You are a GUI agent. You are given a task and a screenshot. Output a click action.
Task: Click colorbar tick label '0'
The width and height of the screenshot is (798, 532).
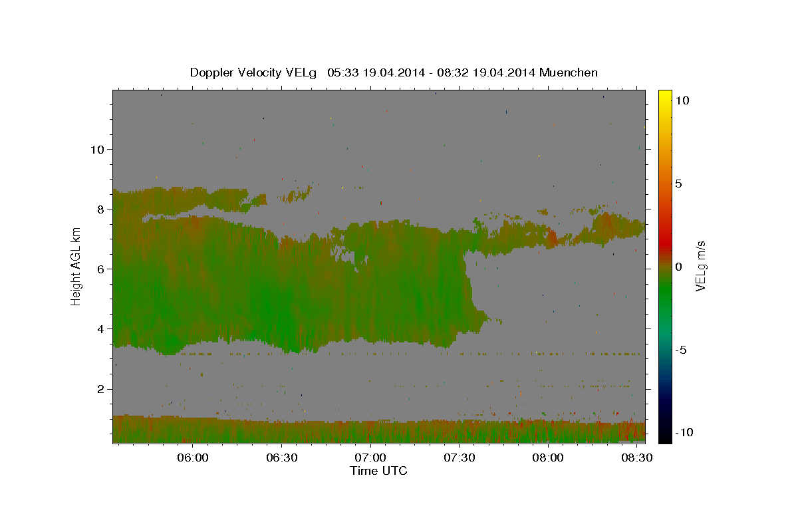click(678, 267)
